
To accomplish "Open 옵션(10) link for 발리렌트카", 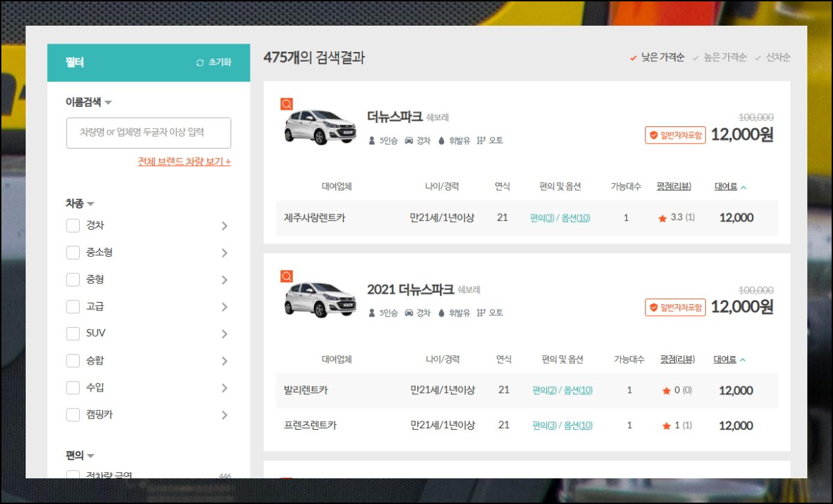I will [578, 391].
